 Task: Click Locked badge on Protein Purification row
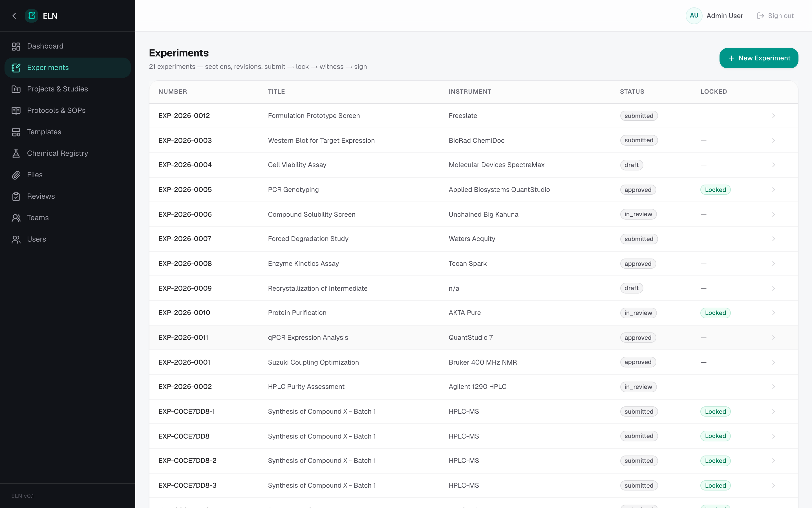pyautogui.click(x=715, y=313)
